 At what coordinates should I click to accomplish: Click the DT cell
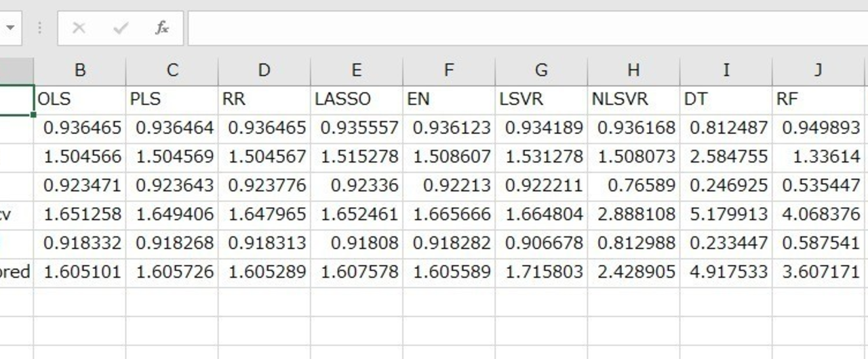(x=726, y=99)
